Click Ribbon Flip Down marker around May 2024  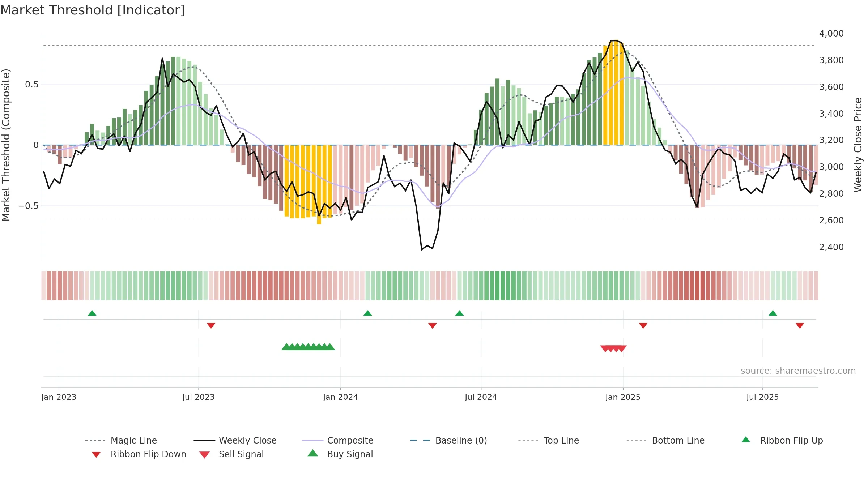pos(433,325)
